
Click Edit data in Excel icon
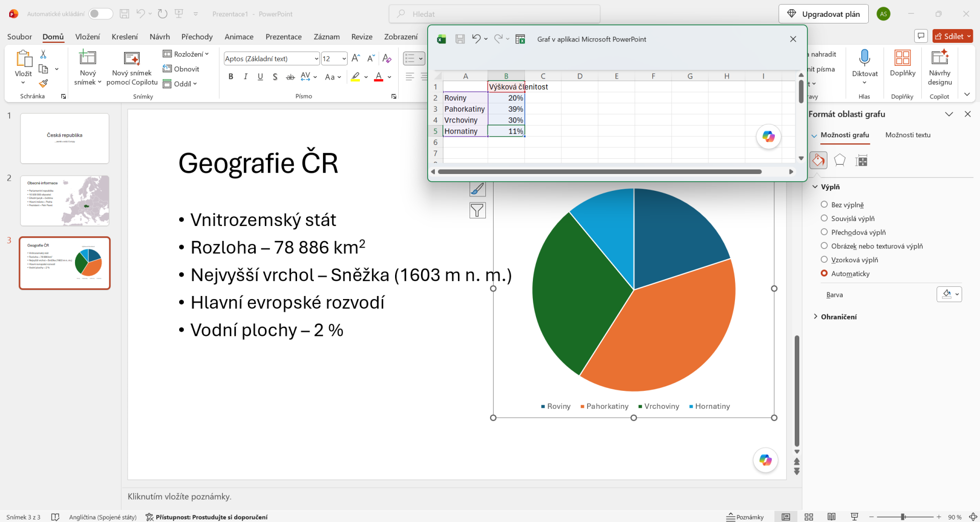pyautogui.click(x=520, y=39)
